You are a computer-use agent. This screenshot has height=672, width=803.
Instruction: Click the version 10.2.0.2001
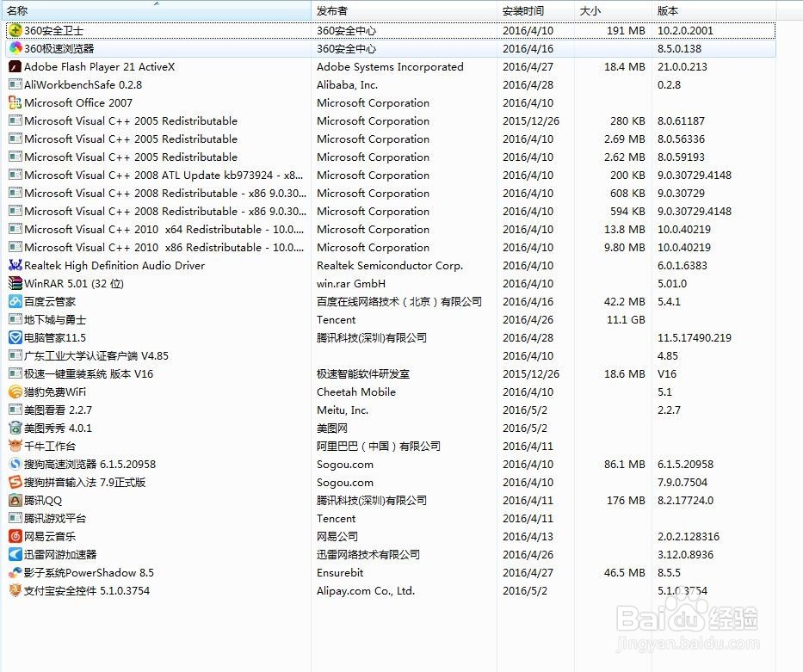685,30
